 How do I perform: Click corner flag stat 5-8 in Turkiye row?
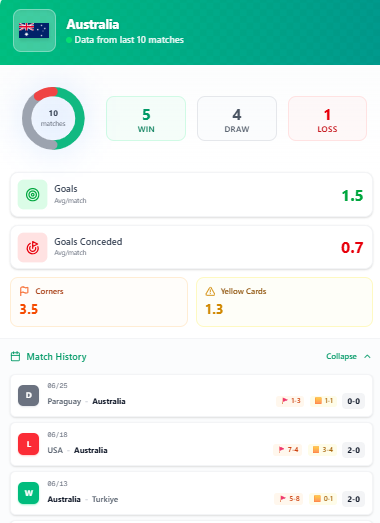click(289, 499)
